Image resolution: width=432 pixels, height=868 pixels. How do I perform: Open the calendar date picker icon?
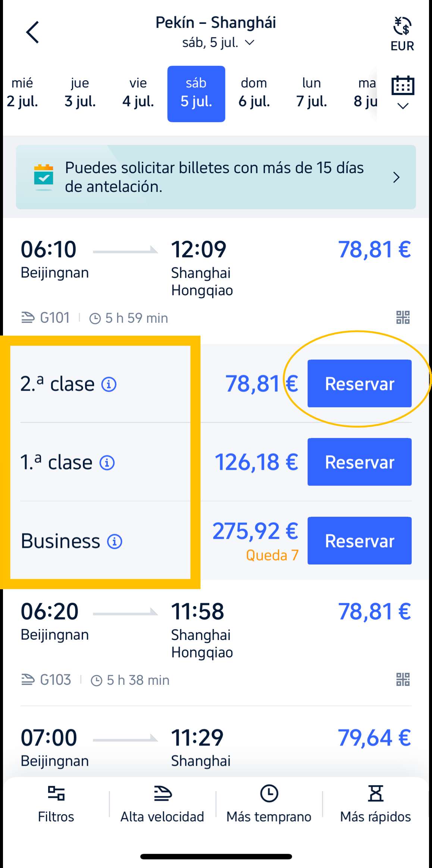pyautogui.click(x=403, y=92)
